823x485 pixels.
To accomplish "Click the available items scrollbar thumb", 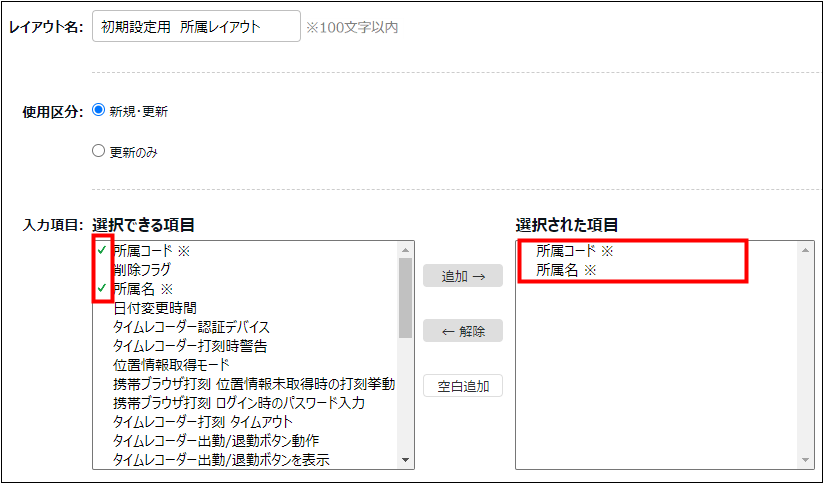I will point(406,298).
